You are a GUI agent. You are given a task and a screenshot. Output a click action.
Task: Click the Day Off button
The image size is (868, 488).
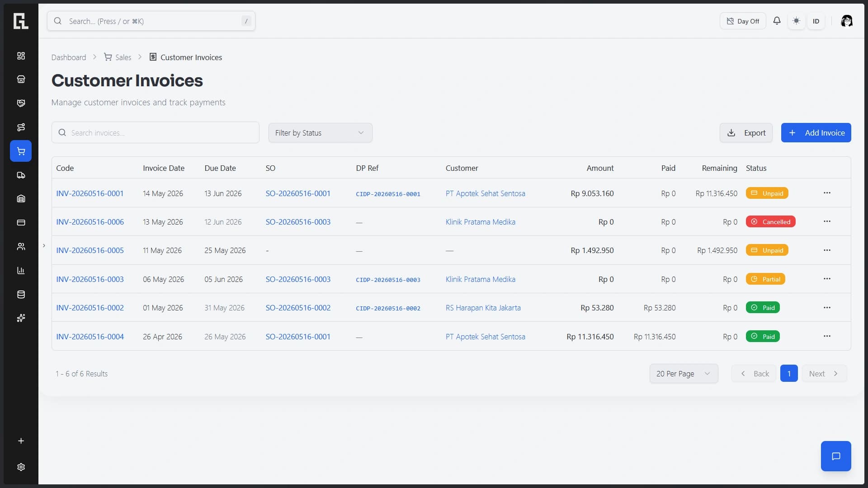743,21
